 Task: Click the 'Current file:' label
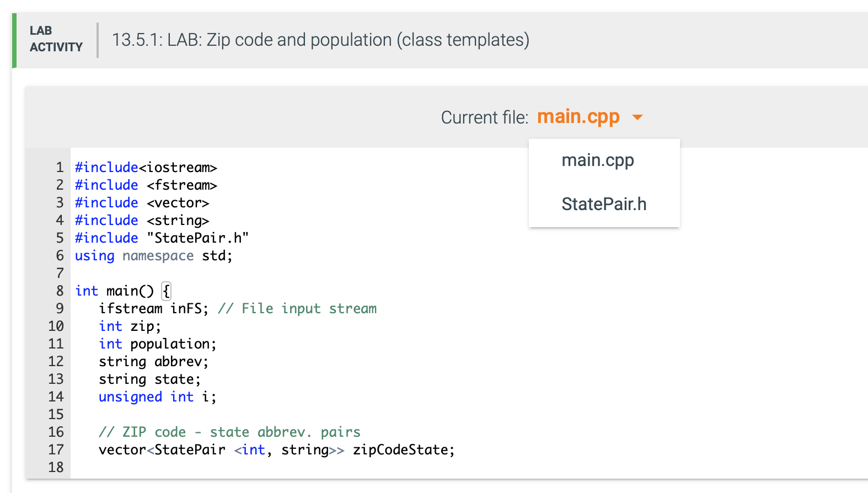[485, 117]
